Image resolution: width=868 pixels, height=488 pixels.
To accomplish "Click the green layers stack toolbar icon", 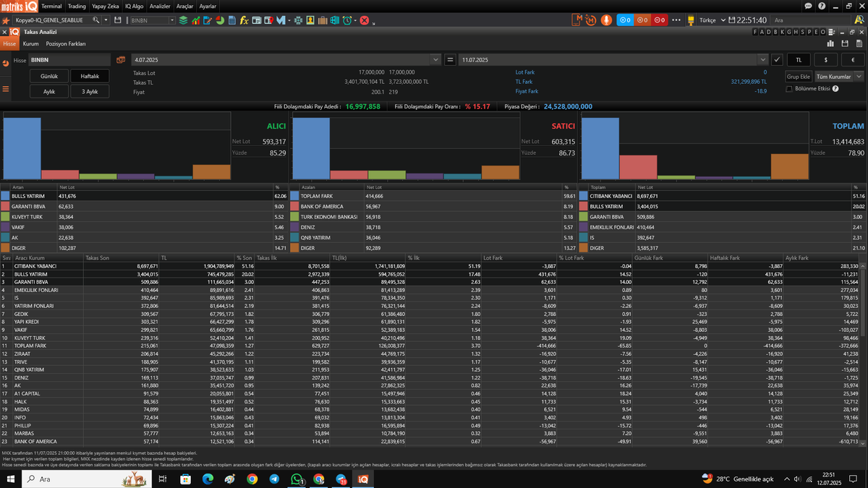I will pos(183,21).
